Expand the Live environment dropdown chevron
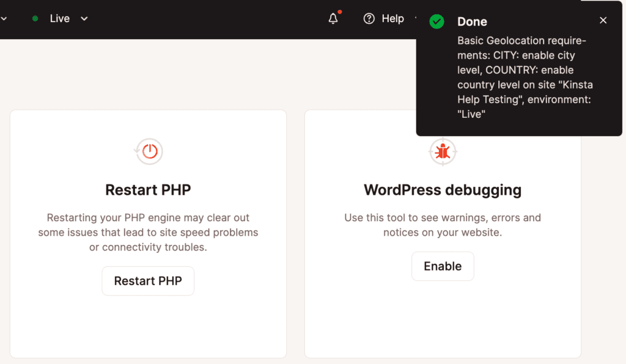 tap(84, 18)
